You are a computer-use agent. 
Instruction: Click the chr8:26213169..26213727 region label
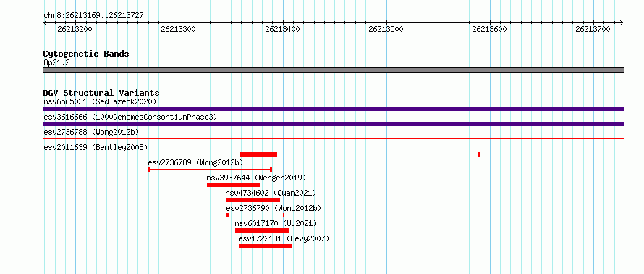93,16
